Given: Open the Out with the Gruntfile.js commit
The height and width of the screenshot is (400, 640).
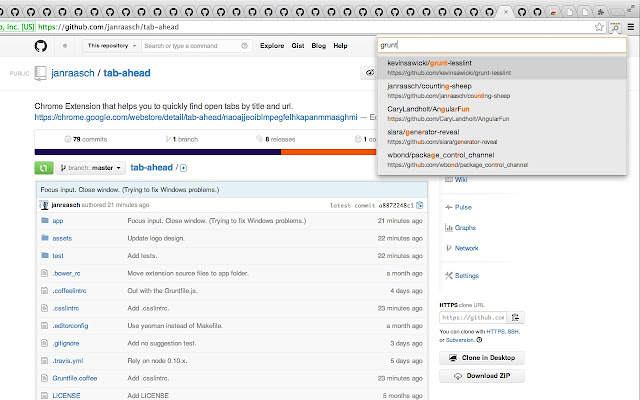Looking at the screenshot, I should (162, 291).
